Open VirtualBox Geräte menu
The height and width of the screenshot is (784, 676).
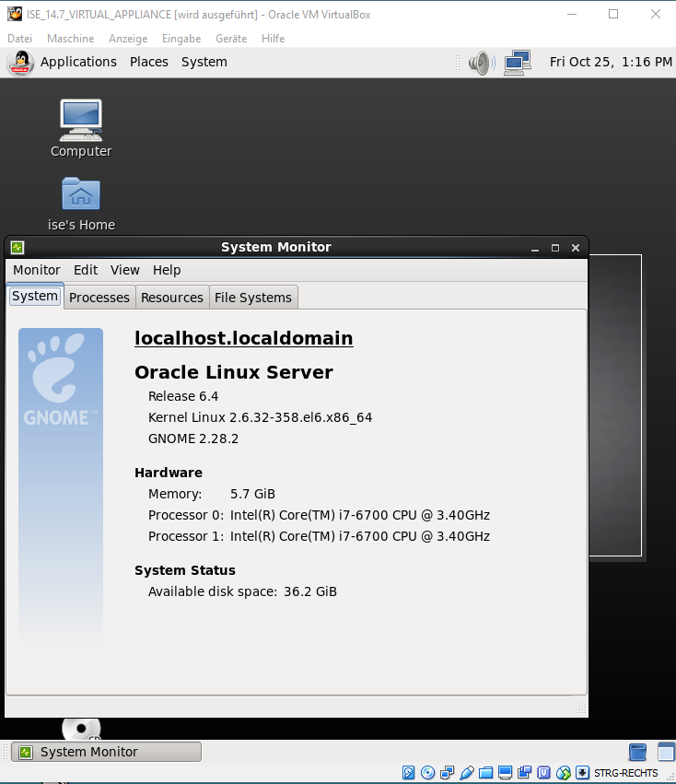tap(231, 39)
